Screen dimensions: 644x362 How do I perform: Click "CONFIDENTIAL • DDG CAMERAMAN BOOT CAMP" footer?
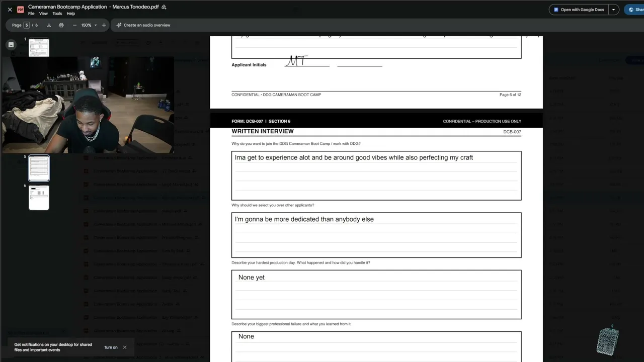(276, 95)
